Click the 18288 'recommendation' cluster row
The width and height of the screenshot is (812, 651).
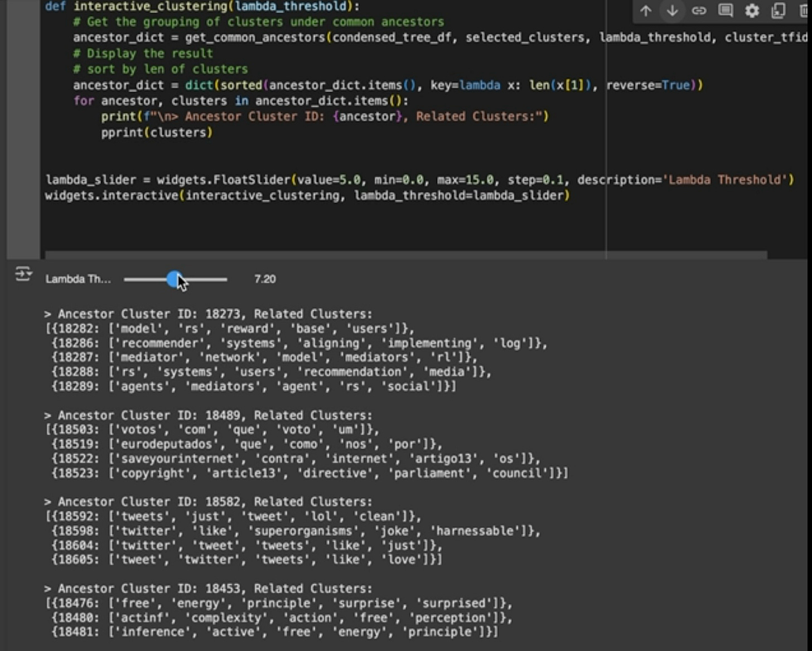pyautogui.click(x=271, y=372)
